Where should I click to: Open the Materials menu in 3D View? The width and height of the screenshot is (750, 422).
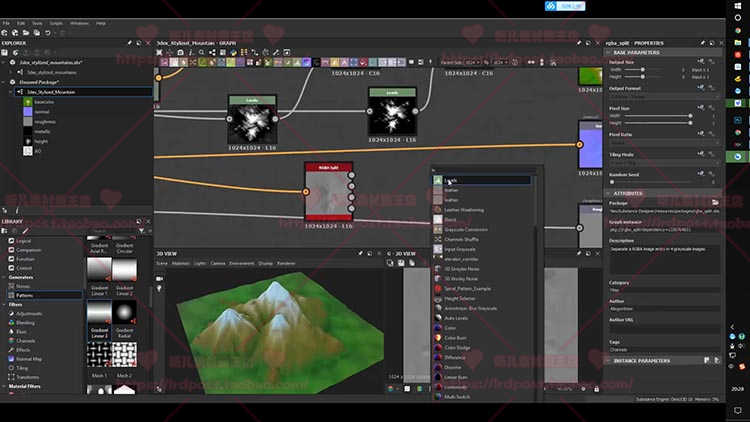click(180, 263)
